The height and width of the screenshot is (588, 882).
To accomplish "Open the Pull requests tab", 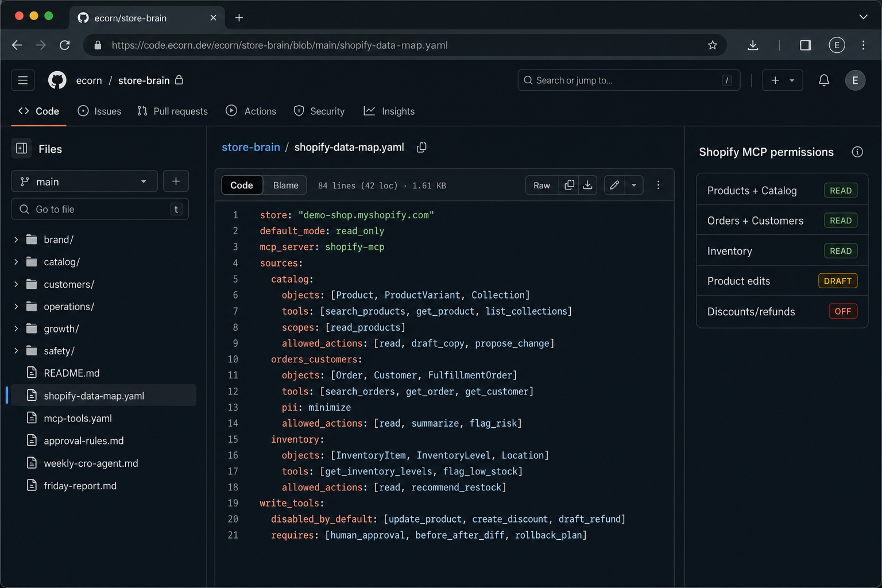I will click(x=172, y=111).
